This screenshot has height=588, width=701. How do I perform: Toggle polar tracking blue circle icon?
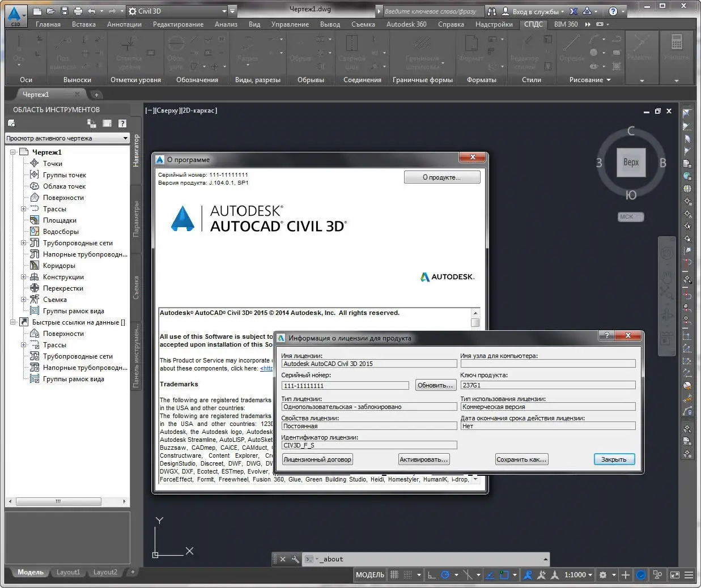tap(445, 575)
